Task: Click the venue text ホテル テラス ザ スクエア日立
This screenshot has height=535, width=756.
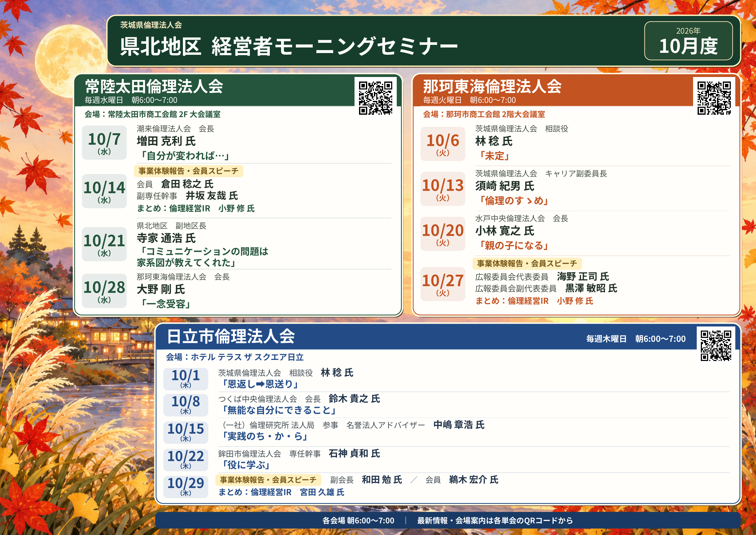Action: coord(247,357)
